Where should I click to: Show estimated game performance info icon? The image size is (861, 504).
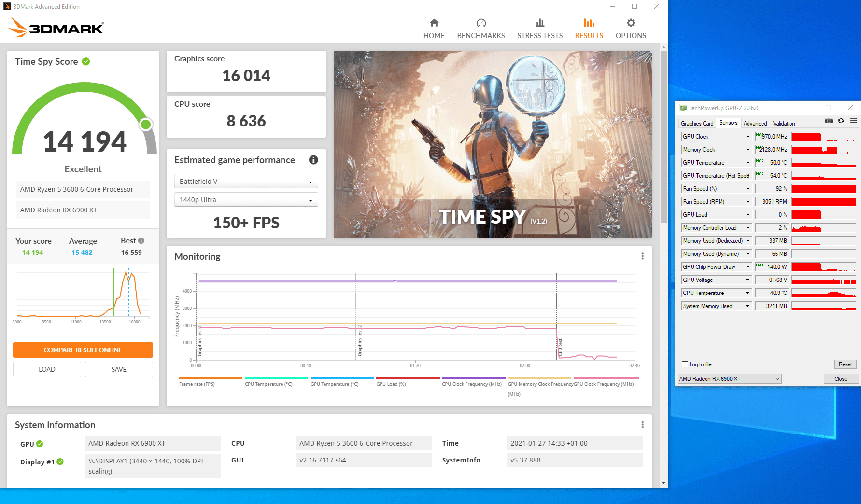click(x=313, y=160)
